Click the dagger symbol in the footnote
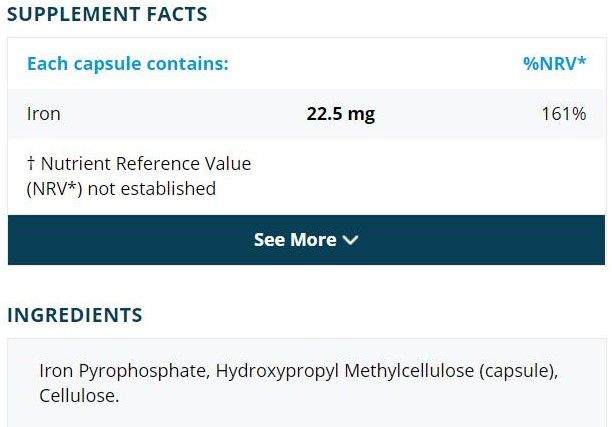612x427 pixels. click(31, 163)
